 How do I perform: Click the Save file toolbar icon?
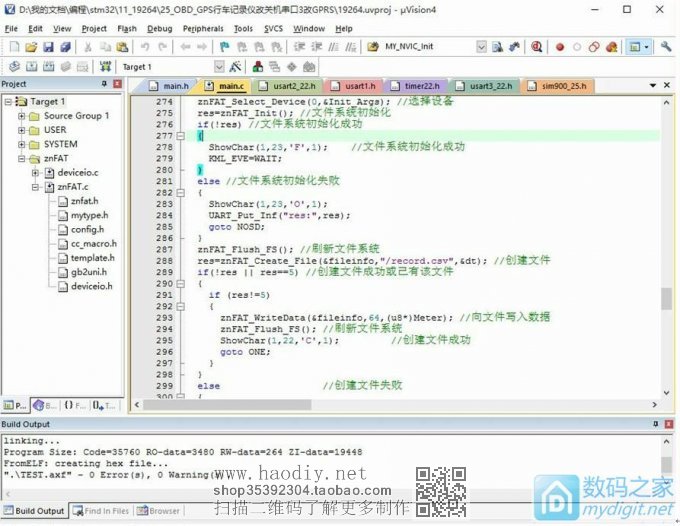tap(48, 47)
